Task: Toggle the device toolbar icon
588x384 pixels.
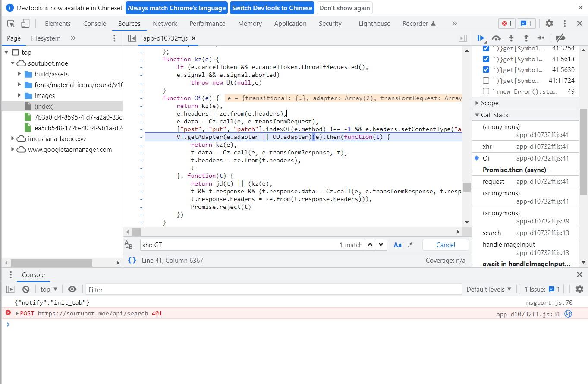Action: (25, 24)
